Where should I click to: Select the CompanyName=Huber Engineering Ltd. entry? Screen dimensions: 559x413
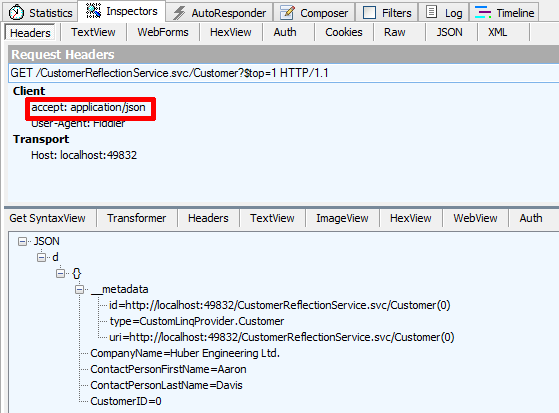pyautogui.click(x=185, y=353)
